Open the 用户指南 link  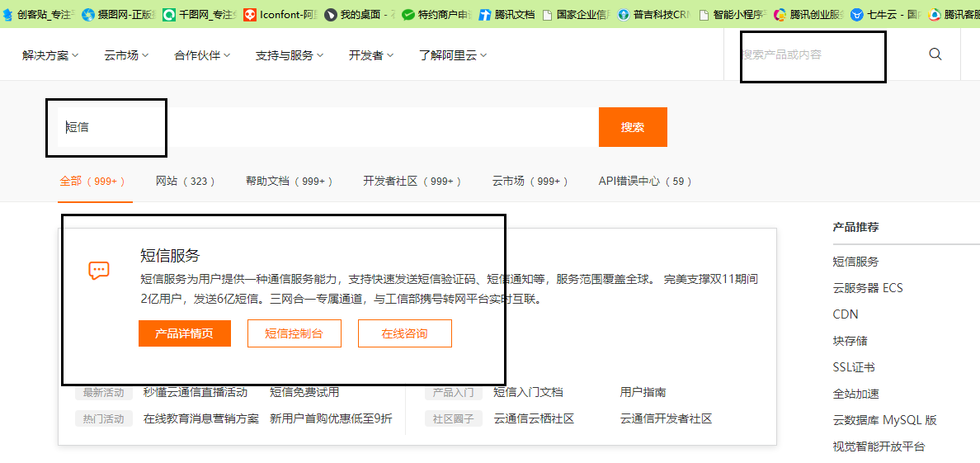coord(643,392)
